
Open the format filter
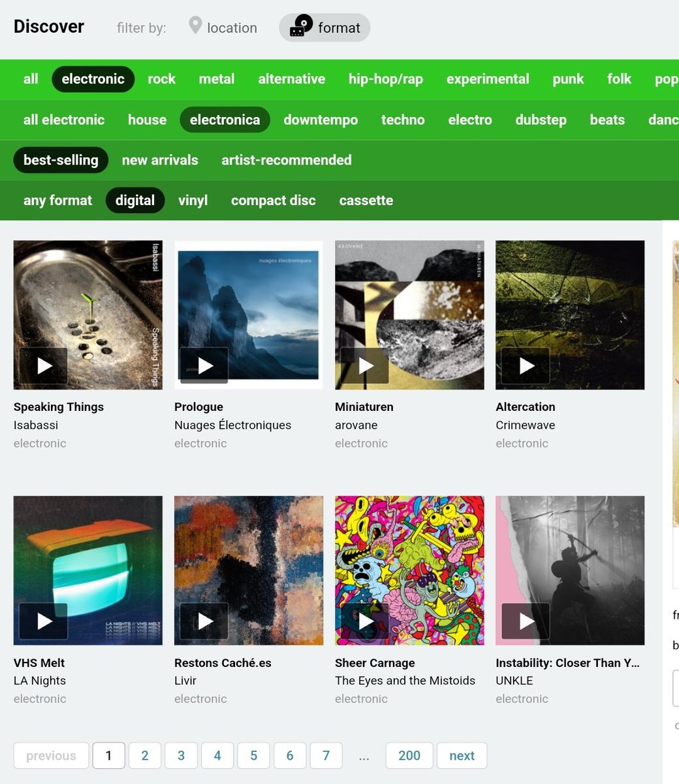tap(324, 27)
